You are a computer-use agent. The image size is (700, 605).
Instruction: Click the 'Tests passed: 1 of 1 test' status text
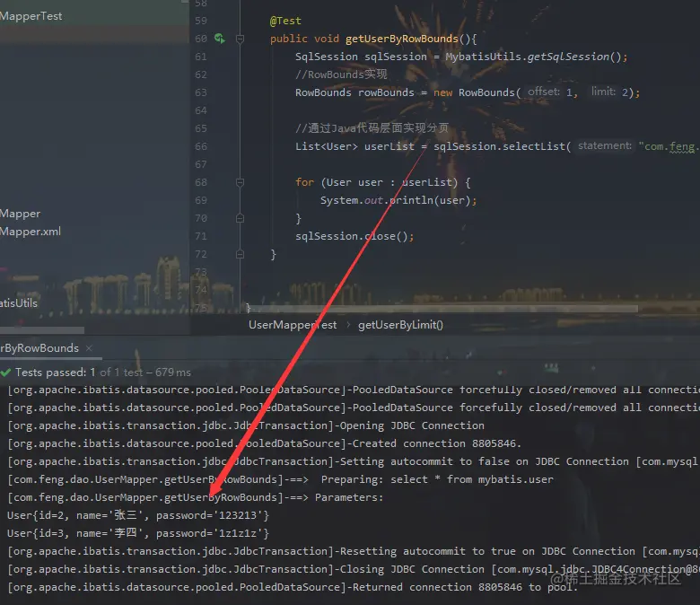click(x=80, y=373)
